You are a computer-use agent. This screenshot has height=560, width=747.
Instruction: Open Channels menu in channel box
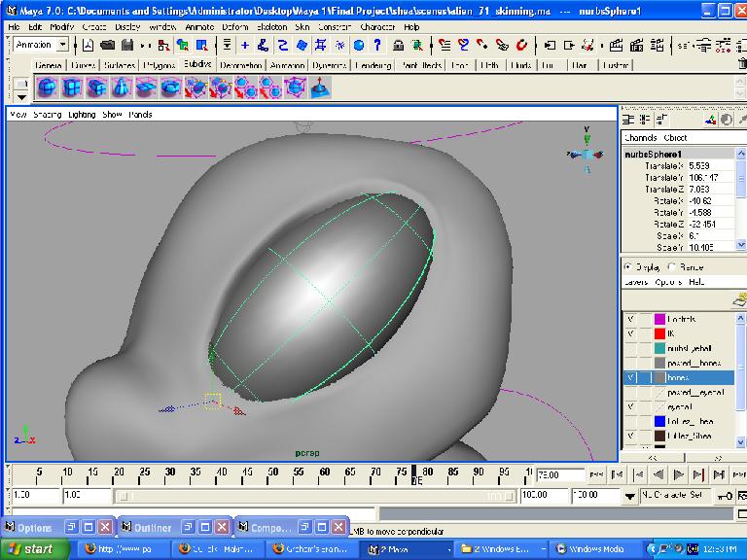(x=641, y=138)
